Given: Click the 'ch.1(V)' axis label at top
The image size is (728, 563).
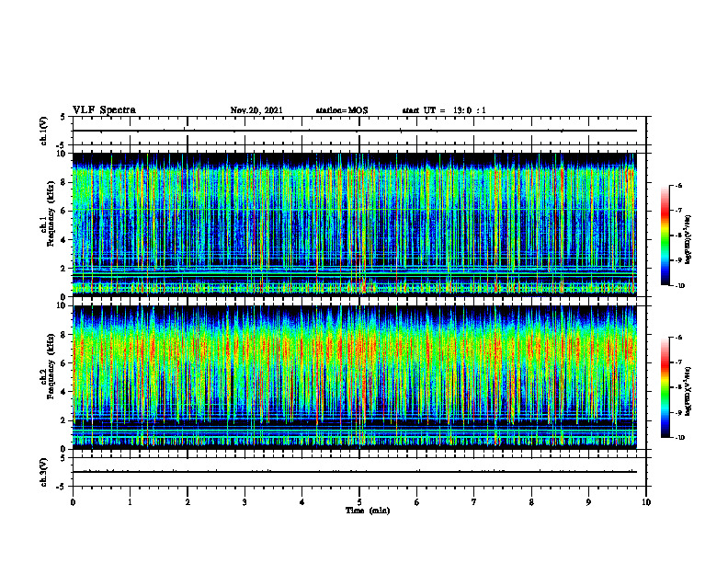Looking at the screenshot, I should (44, 131).
